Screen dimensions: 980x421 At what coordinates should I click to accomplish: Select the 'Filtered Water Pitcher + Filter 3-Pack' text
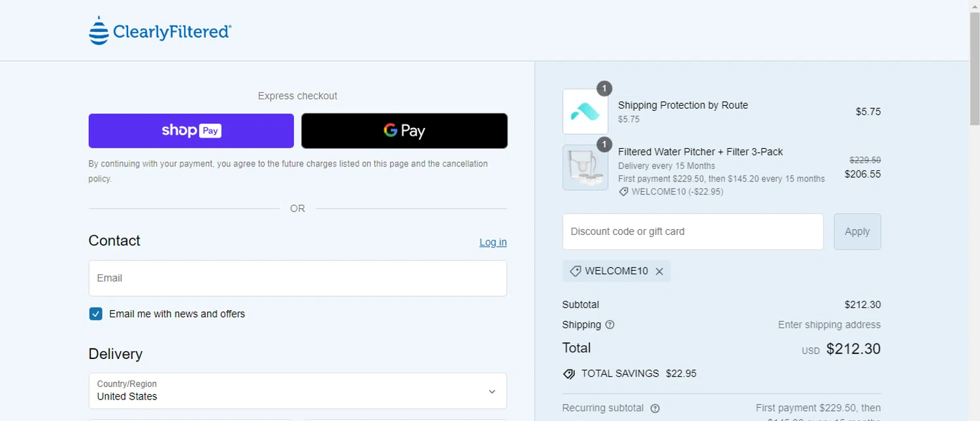[x=700, y=152]
